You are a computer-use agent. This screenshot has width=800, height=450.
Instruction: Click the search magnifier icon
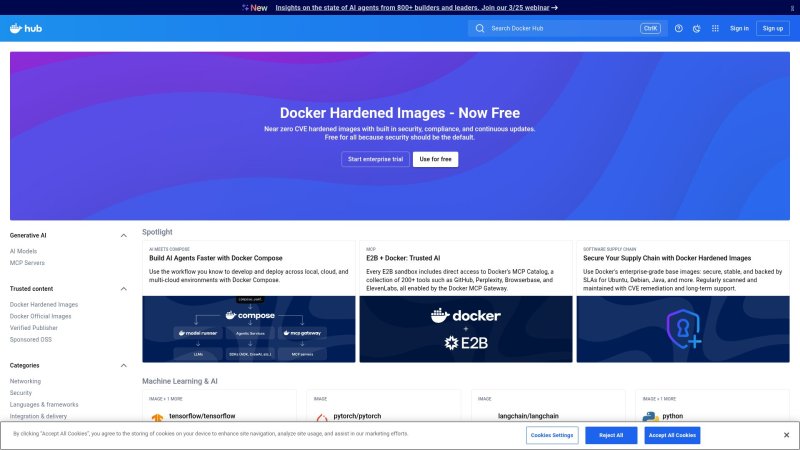(x=480, y=29)
